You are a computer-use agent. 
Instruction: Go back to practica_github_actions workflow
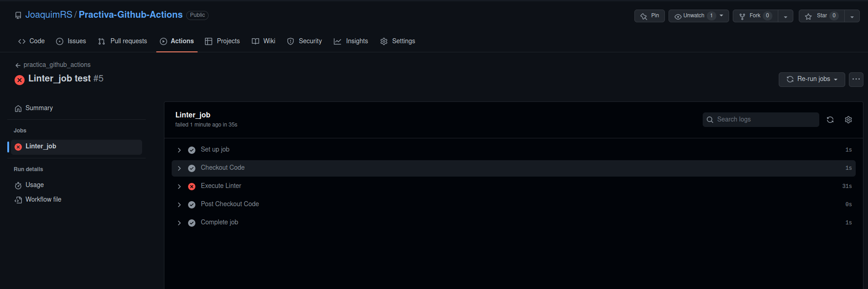(53, 65)
